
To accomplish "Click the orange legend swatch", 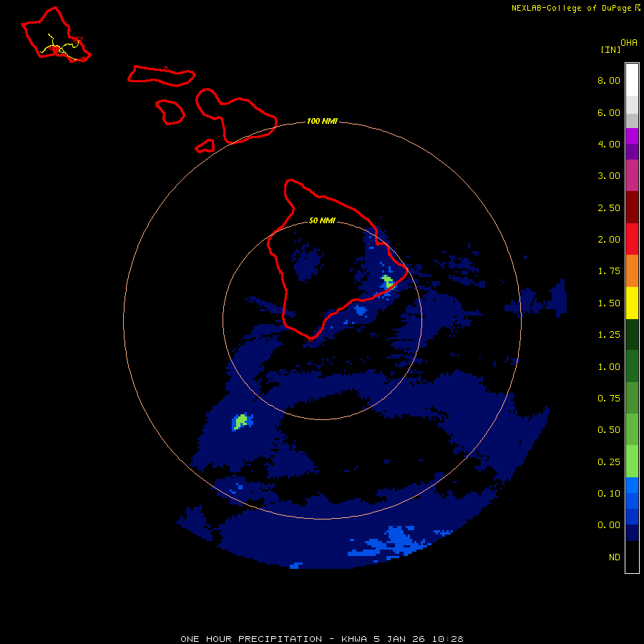I will point(632,270).
